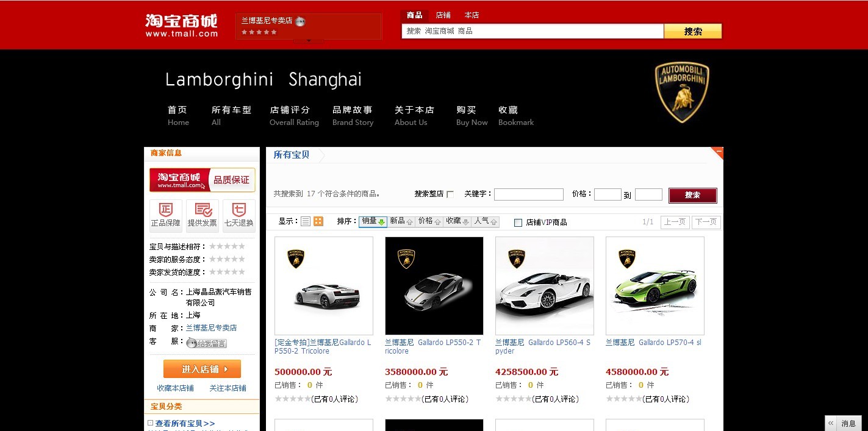868x431 pixels.
Task: Open 购买 Buy Now nav item
Action: click(472, 115)
